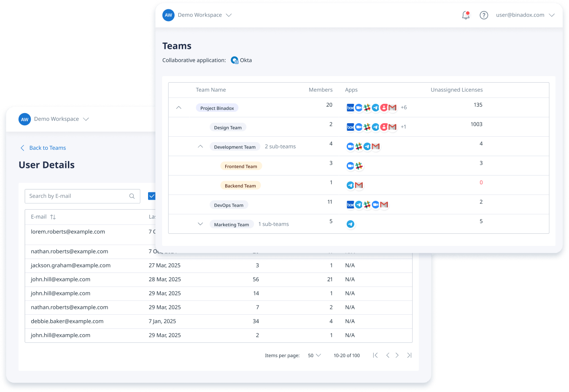Open the user@binadox.com account menu
The height and width of the screenshot is (392, 569).
click(x=525, y=15)
